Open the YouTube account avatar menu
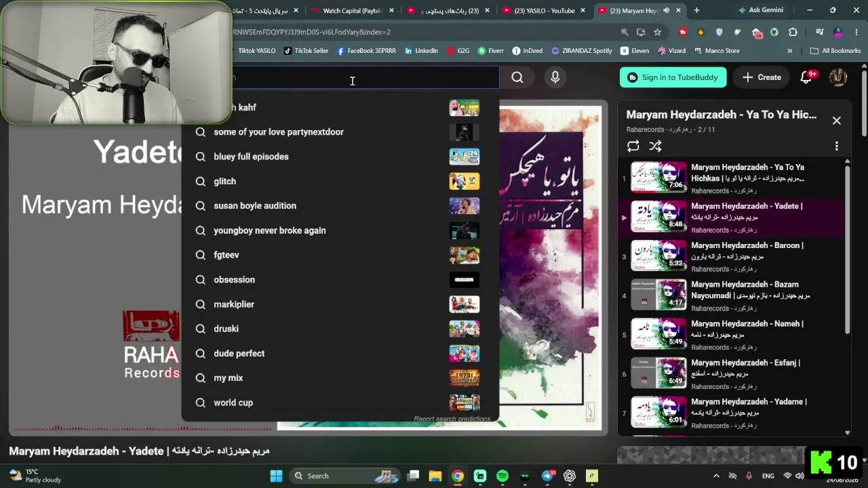 (838, 77)
